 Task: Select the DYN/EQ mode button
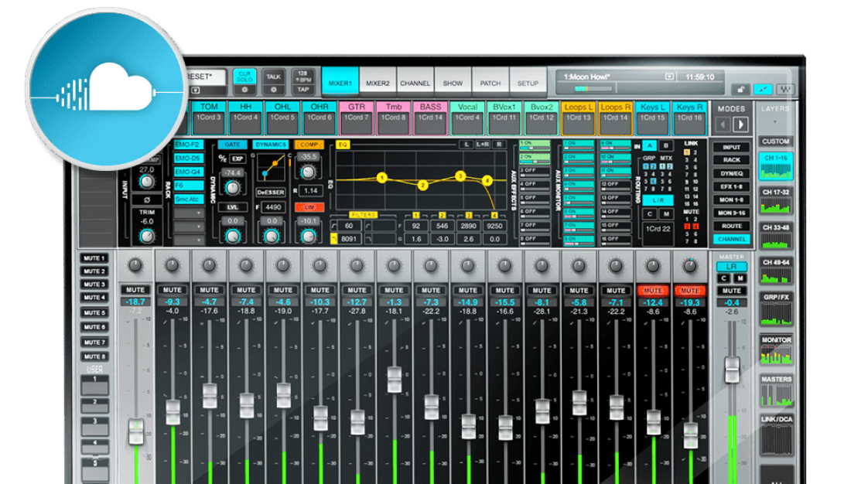pyautogui.click(x=731, y=174)
